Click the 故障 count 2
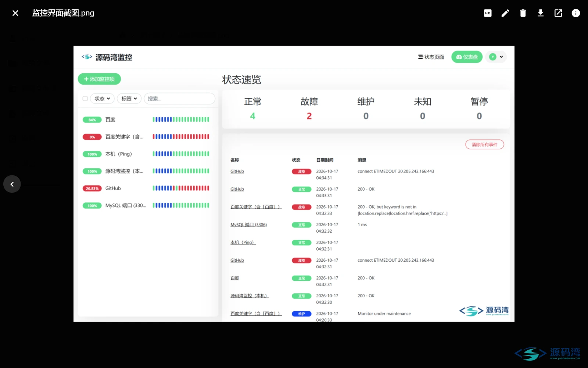Viewport: 588px width, 368px height. [x=309, y=116]
